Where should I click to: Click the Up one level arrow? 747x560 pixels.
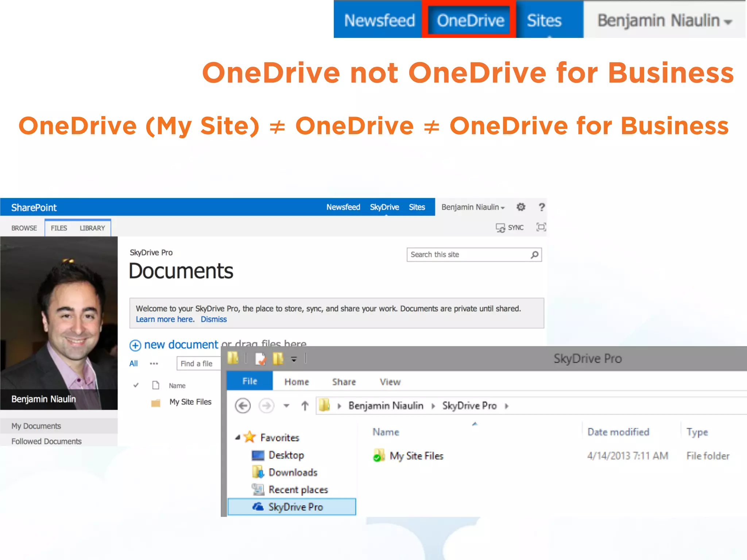(x=305, y=405)
